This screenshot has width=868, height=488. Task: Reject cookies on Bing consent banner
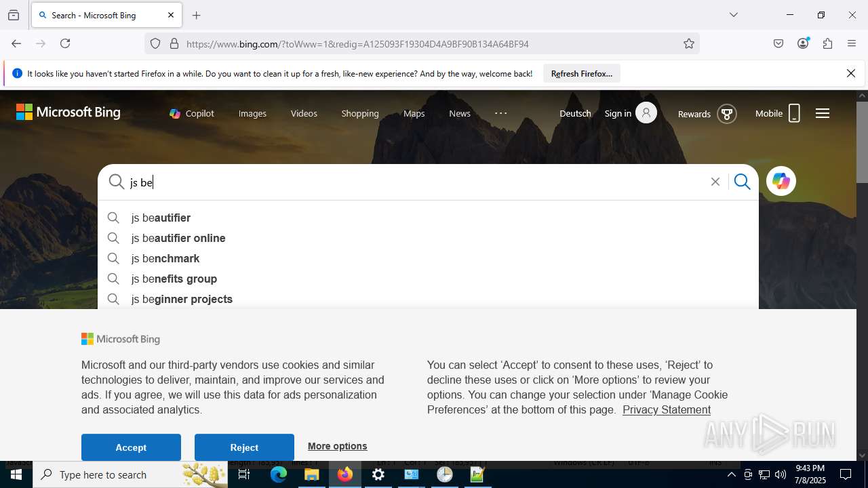click(x=244, y=447)
